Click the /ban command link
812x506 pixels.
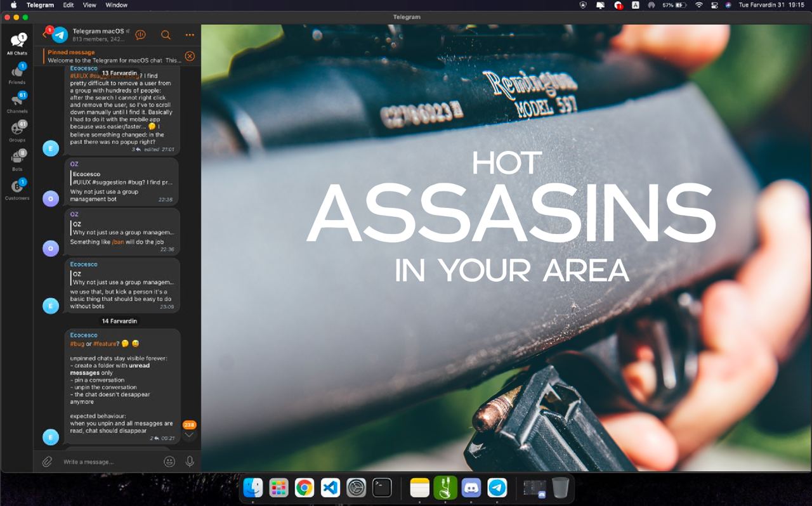pyautogui.click(x=117, y=242)
